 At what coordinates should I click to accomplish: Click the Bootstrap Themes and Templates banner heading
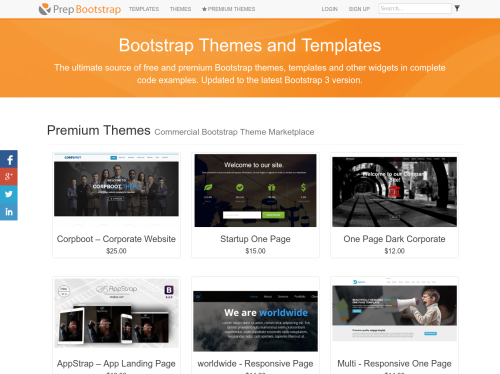(x=250, y=45)
